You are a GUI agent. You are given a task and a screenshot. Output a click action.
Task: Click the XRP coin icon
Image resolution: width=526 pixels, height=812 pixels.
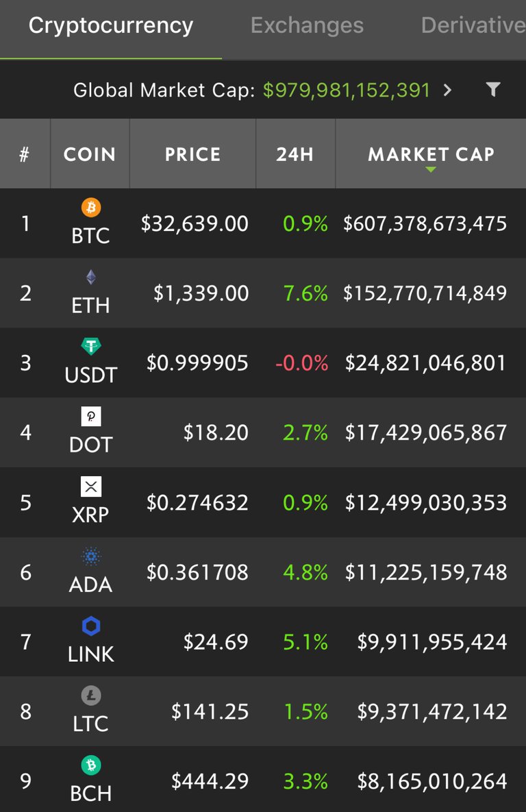coord(91,487)
